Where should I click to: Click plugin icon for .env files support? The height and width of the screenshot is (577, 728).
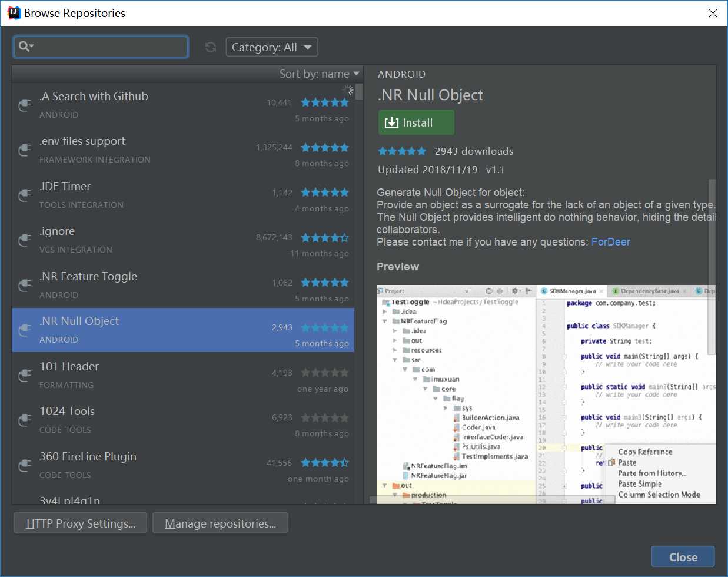coord(25,150)
